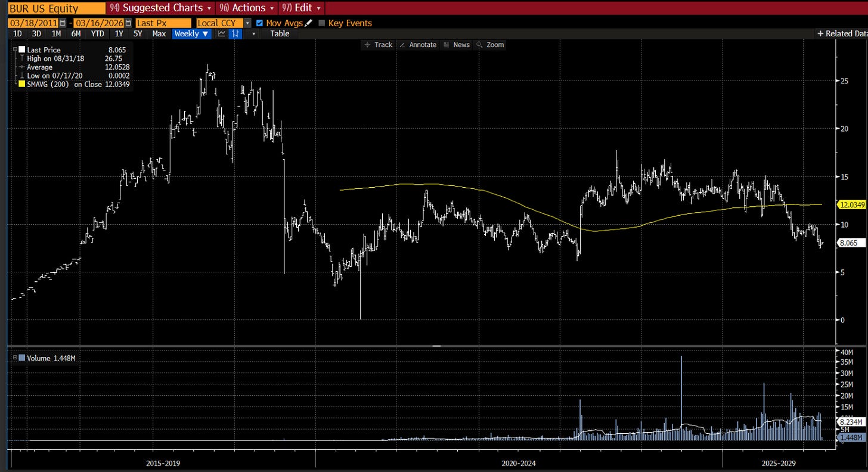Image resolution: width=868 pixels, height=472 pixels.
Task: Select the 5Y time range
Action: pos(138,34)
